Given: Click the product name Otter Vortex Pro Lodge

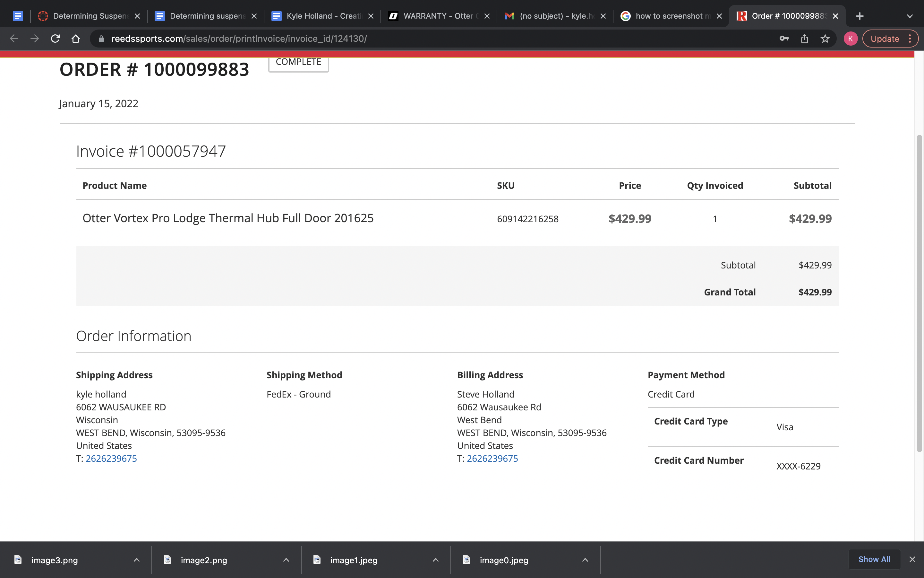Looking at the screenshot, I should 228,218.
